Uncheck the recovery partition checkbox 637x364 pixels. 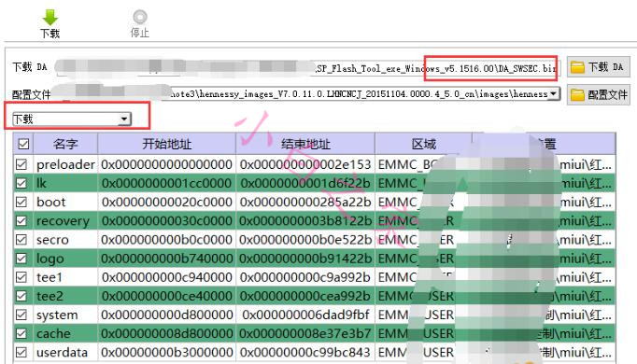click(x=21, y=221)
